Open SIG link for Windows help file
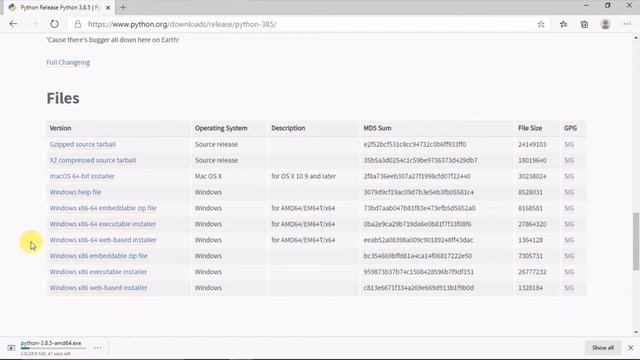Screen dimensions: 640x360 click(569, 192)
